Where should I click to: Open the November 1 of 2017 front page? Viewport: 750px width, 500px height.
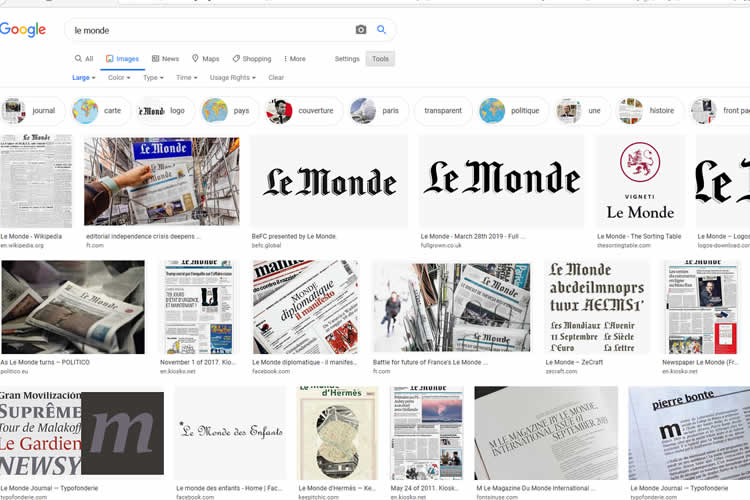pyautogui.click(x=198, y=307)
